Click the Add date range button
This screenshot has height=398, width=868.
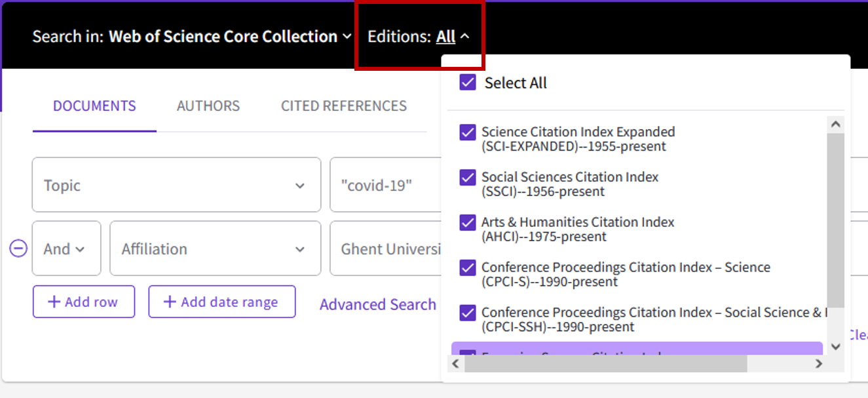coord(222,302)
